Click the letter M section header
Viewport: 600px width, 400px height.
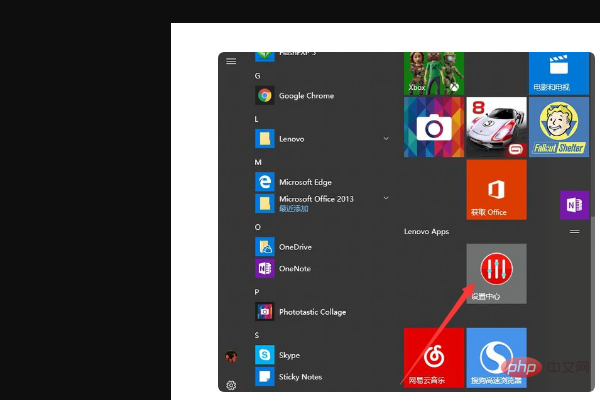258,162
